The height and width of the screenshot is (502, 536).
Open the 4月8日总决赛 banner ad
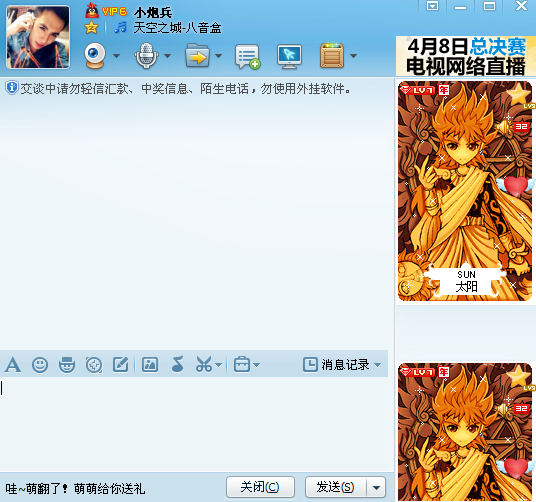[466, 56]
